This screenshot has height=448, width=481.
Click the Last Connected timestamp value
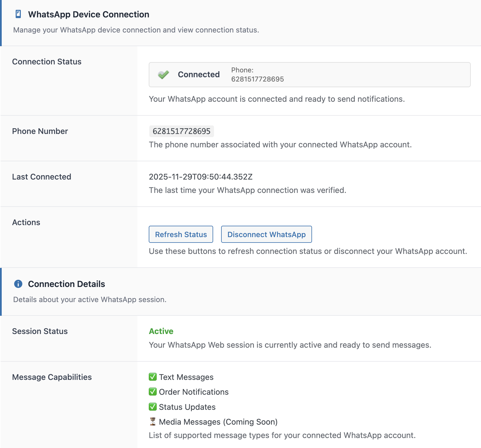(x=201, y=177)
